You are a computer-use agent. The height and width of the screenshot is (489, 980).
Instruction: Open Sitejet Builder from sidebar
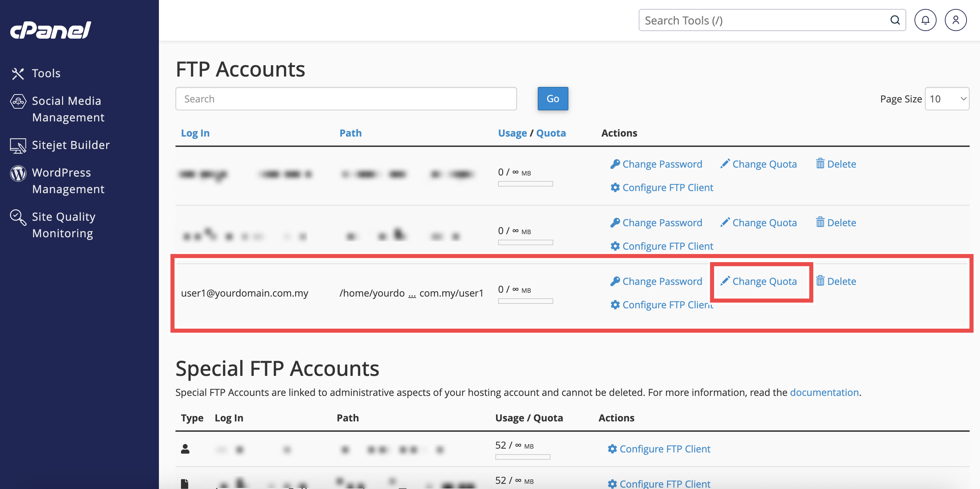70,145
